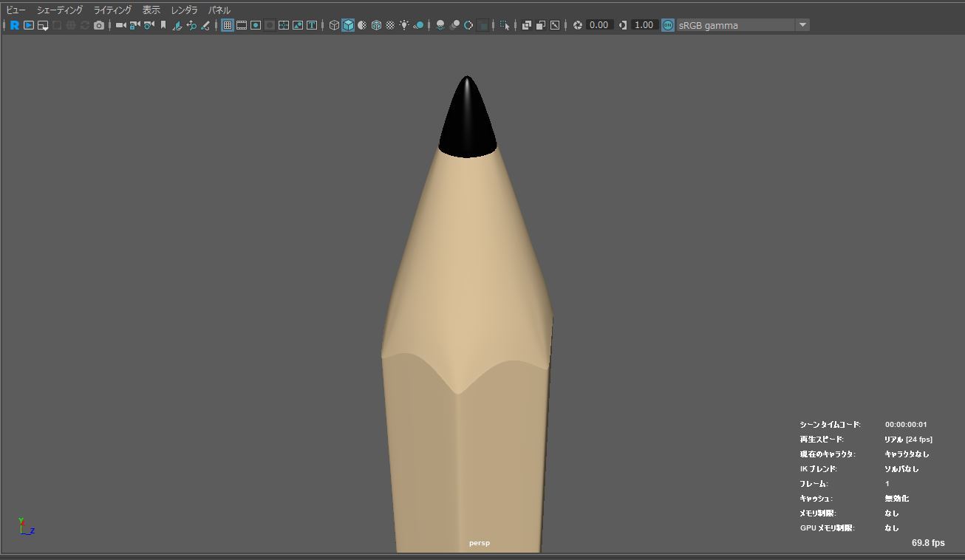This screenshot has width=965, height=560.
Task: Click the isolate select icon
Action: pos(505,25)
